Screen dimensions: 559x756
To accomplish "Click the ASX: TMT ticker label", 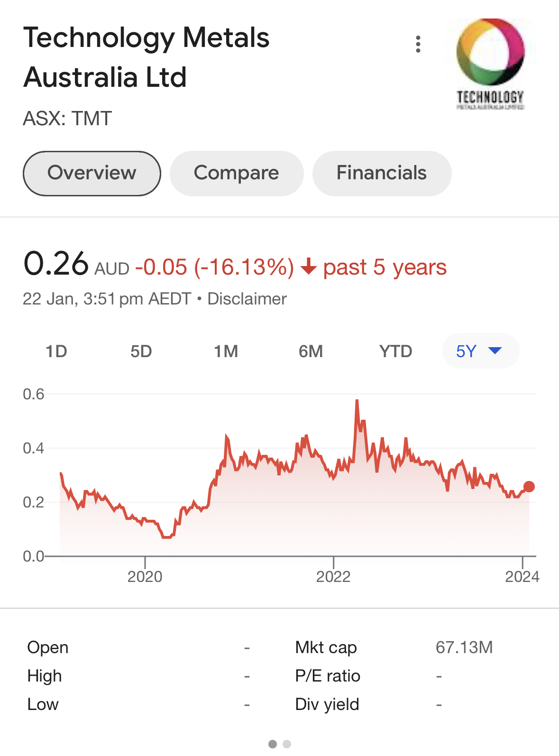I will 67,119.
